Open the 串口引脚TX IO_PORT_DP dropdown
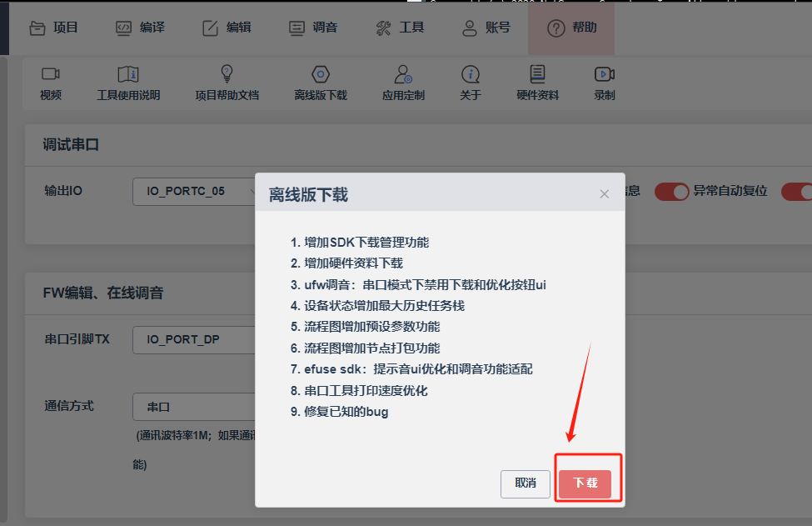812x526 pixels. (194, 339)
